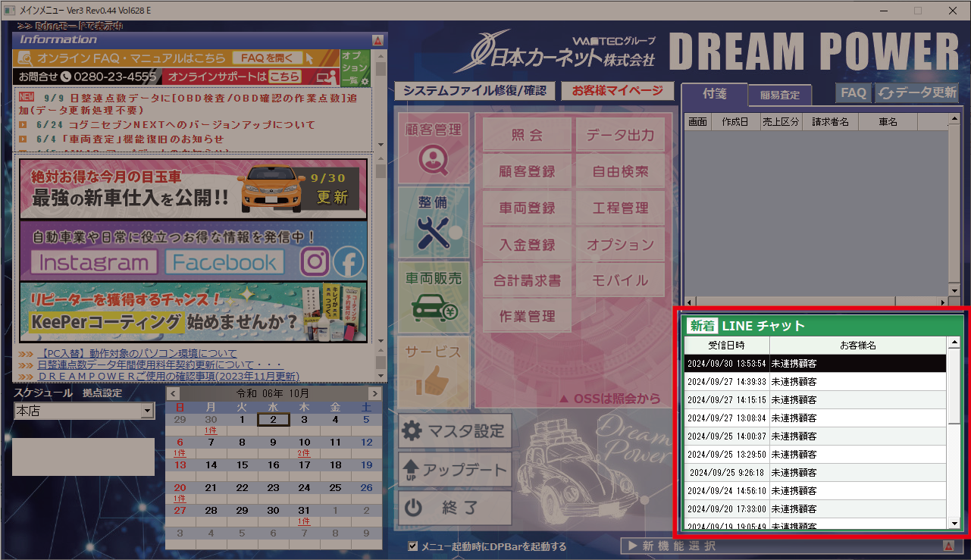This screenshot has width=971, height=560.
Task: Click the online support person icon
Action: [x=327, y=77]
